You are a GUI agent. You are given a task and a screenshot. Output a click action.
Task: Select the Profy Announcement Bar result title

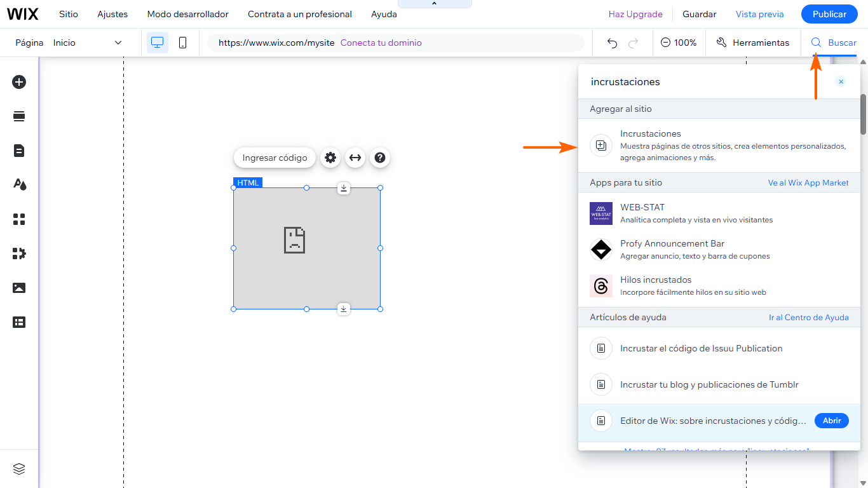point(672,243)
